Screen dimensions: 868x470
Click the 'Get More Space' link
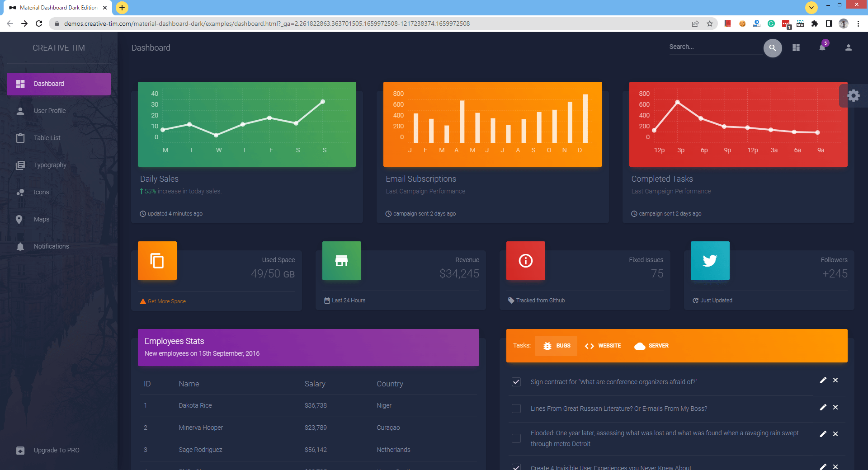coord(168,301)
